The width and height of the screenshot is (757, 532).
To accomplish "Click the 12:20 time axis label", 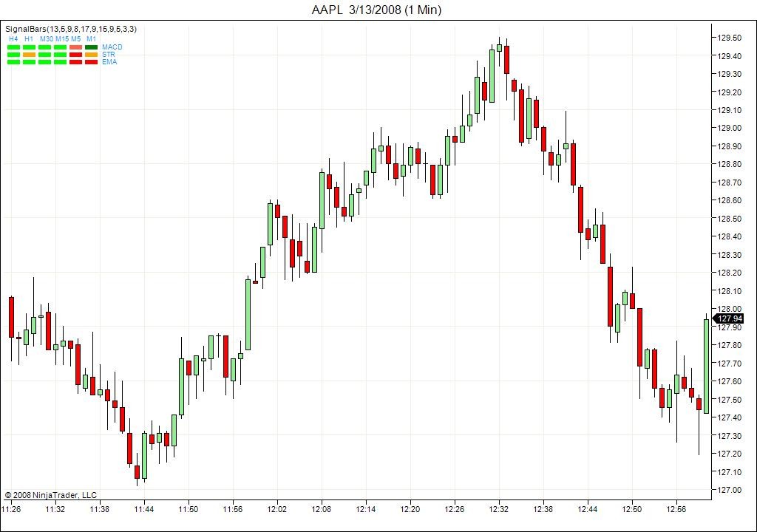I will (x=410, y=509).
